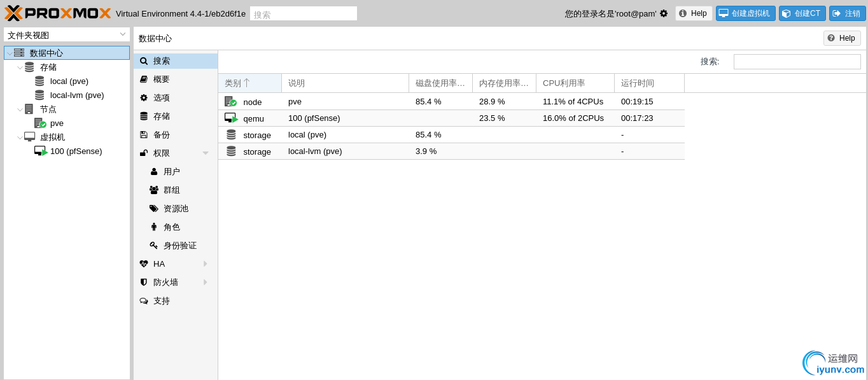Click qemu monitor icon in table row
868x380 pixels.
coord(231,118)
